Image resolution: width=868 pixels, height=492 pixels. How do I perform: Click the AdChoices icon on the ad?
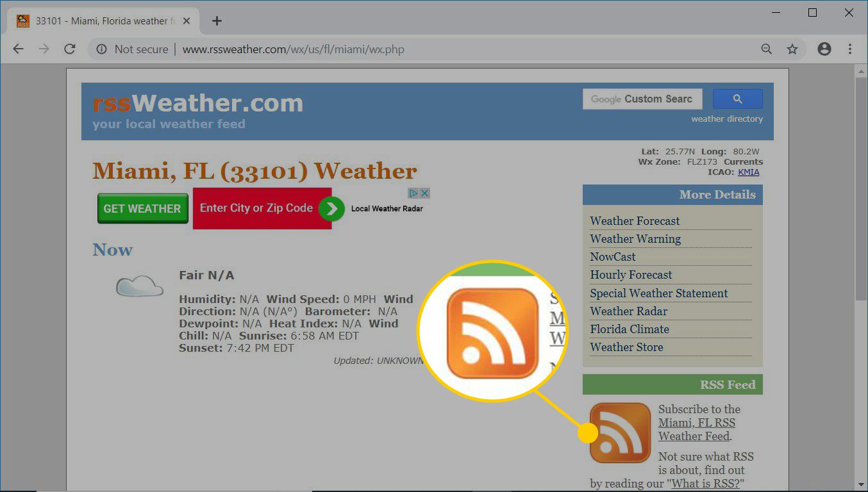click(413, 193)
